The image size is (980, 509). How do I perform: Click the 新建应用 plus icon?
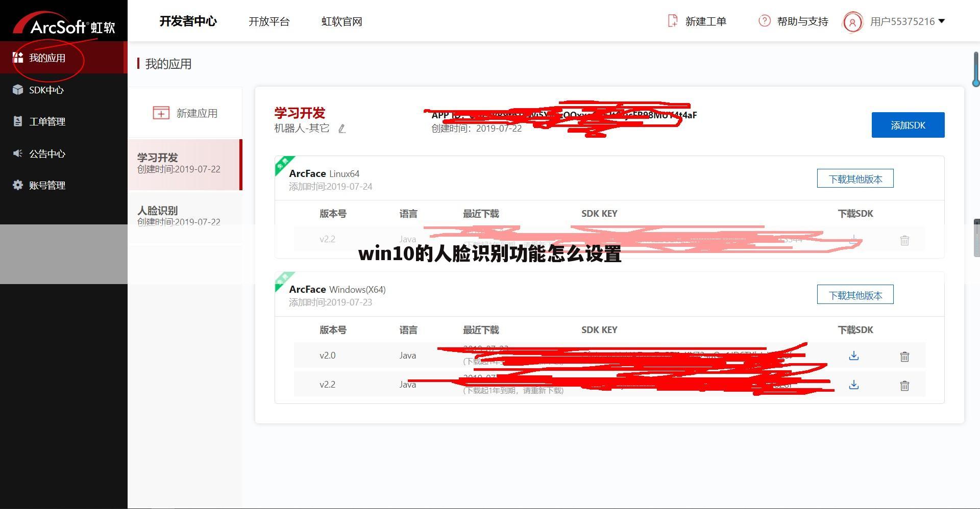pos(161,113)
